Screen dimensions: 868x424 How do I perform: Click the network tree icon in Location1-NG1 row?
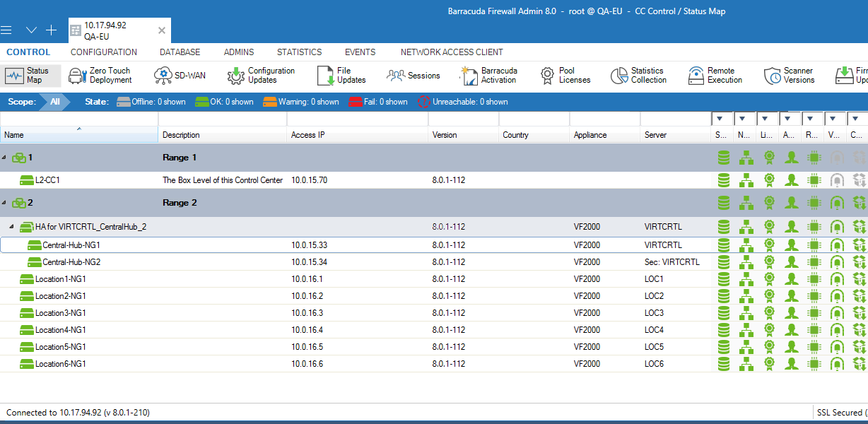click(746, 279)
